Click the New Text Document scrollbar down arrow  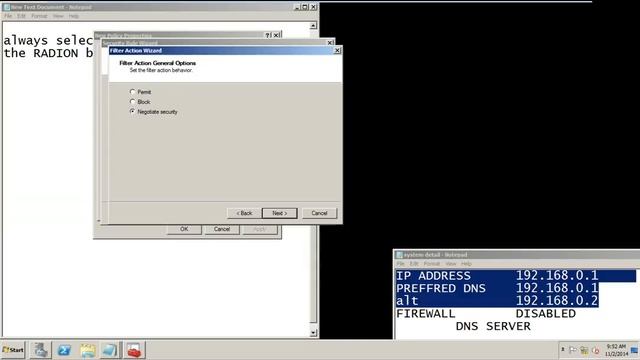coord(313,333)
